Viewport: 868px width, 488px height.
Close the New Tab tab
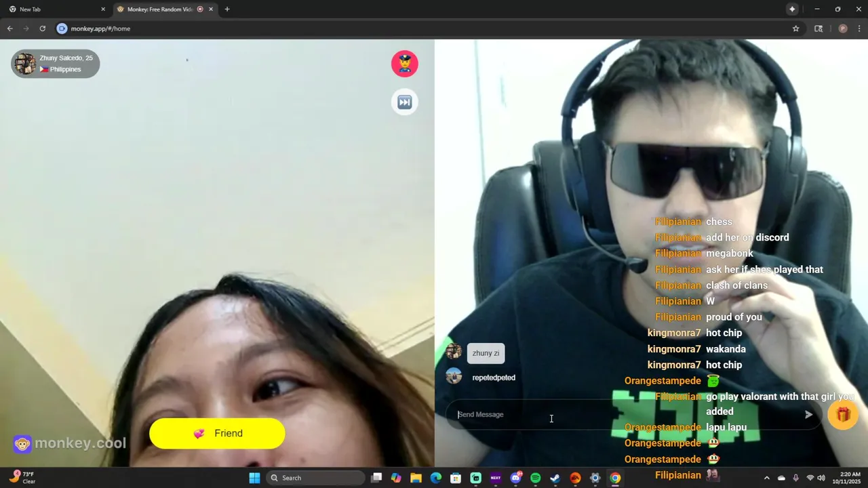tap(103, 9)
